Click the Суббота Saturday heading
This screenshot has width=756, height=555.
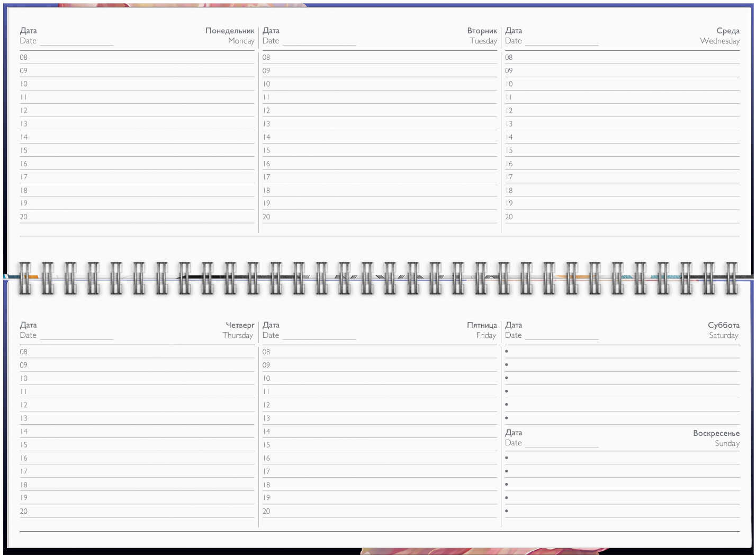(x=723, y=330)
